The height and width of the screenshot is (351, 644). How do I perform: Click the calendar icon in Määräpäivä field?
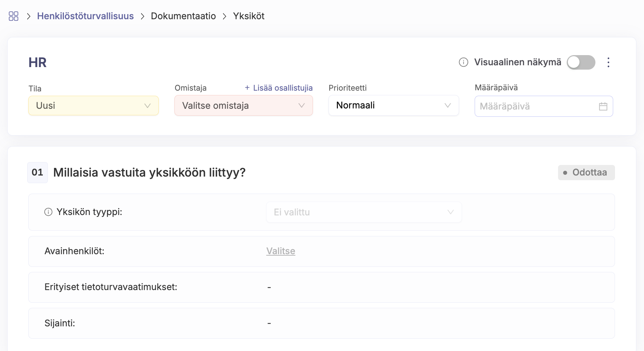pyautogui.click(x=603, y=106)
